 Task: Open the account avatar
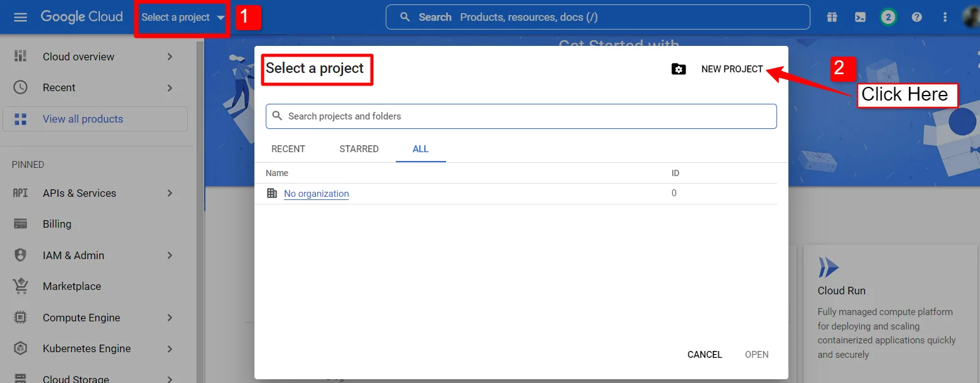tap(971, 17)
